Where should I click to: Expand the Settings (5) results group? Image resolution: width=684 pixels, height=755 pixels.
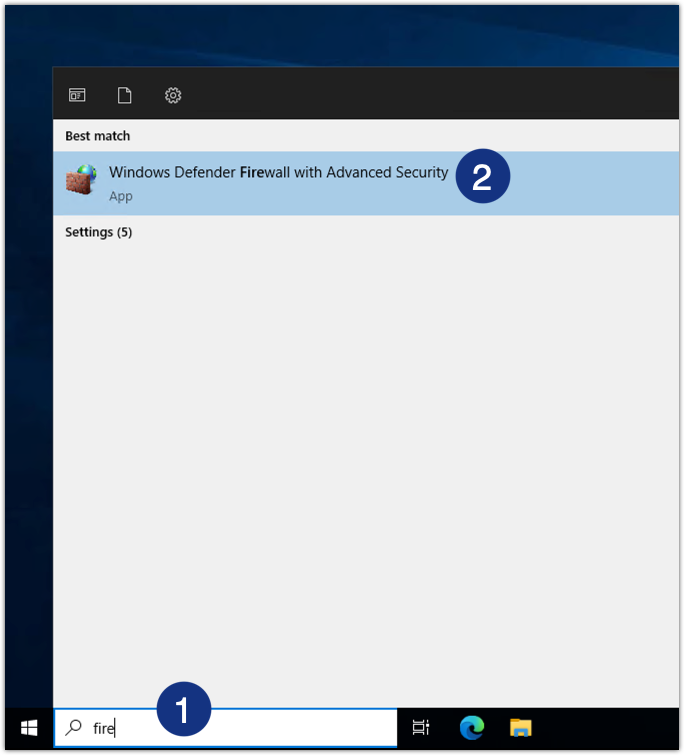tap(98, 232)
